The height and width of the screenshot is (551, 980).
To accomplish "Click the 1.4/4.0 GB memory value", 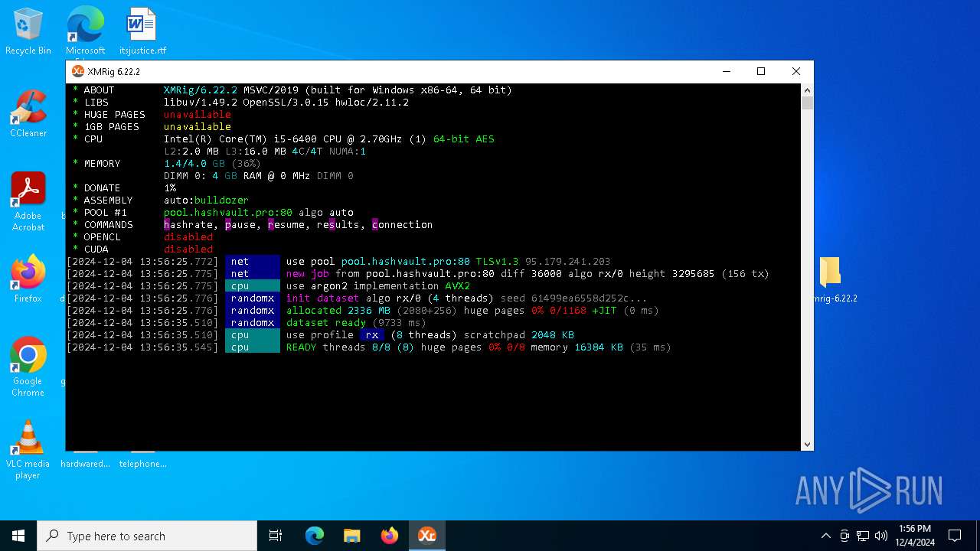I will coord(194,164).
